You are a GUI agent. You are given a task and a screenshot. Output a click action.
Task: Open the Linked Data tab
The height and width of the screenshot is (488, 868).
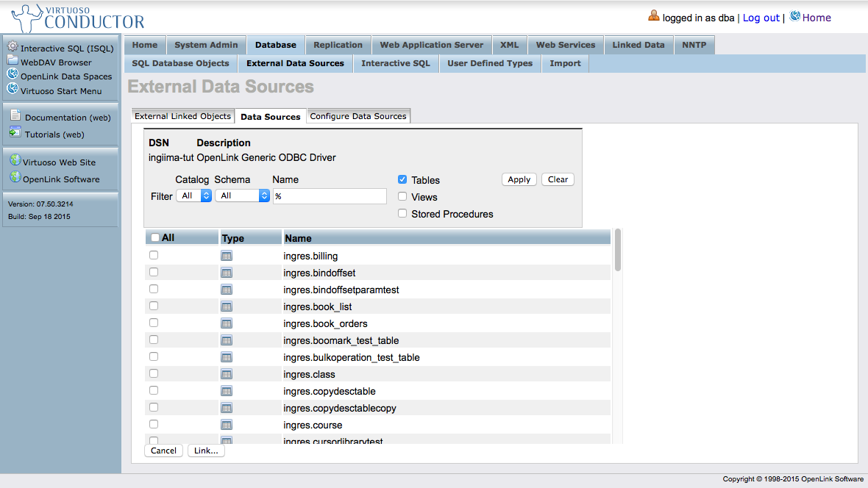[x=638, y=45]
